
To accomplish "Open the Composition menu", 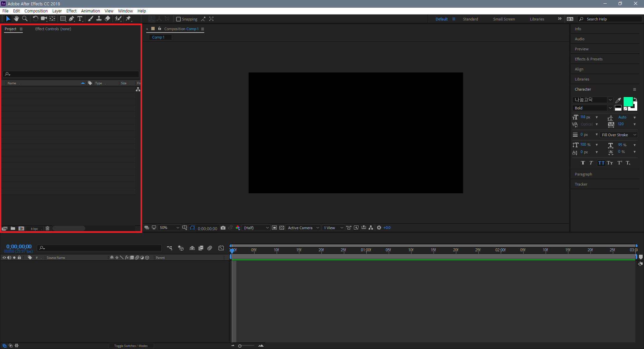I will 36,11.
